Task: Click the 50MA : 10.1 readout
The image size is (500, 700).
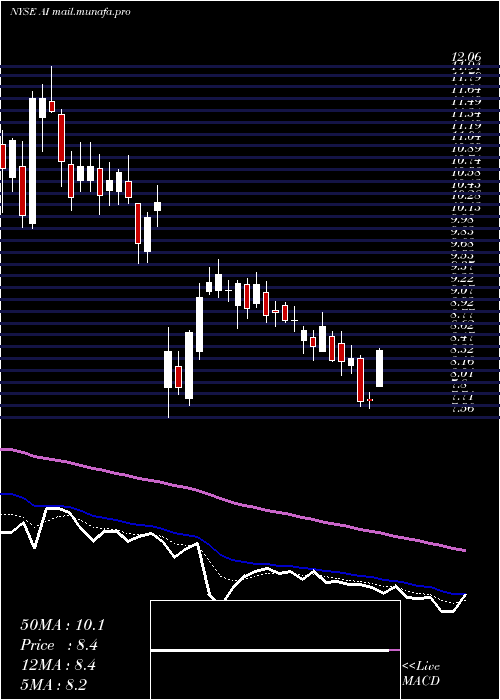Action: click(x=62, y=625)
